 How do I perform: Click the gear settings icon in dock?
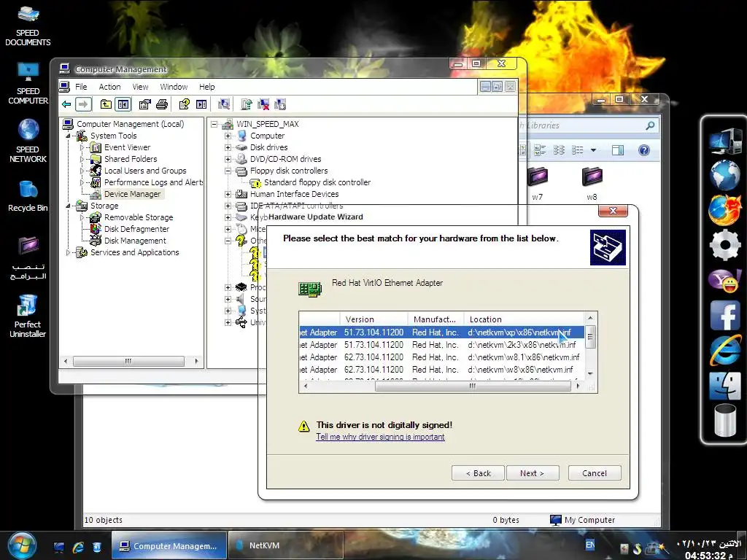(724, 245)
